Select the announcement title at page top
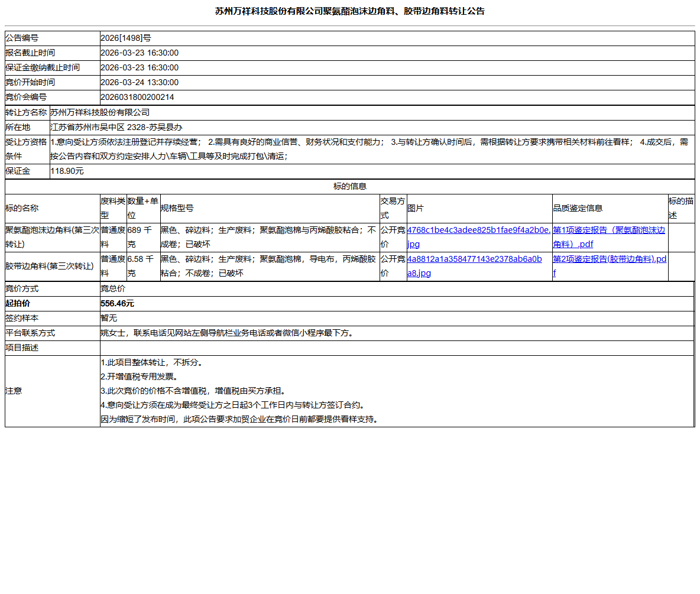Image resolution: width=700 pixels, height=594 pixels. 350,11
